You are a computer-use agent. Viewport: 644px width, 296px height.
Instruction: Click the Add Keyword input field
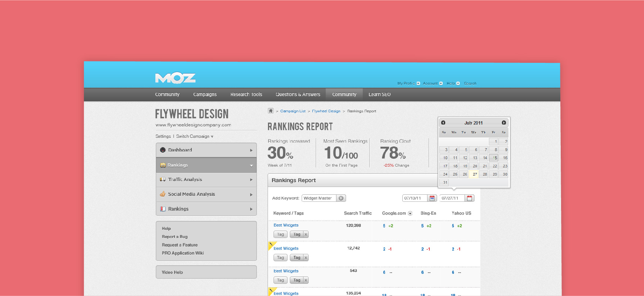click(x=319, y=198)
